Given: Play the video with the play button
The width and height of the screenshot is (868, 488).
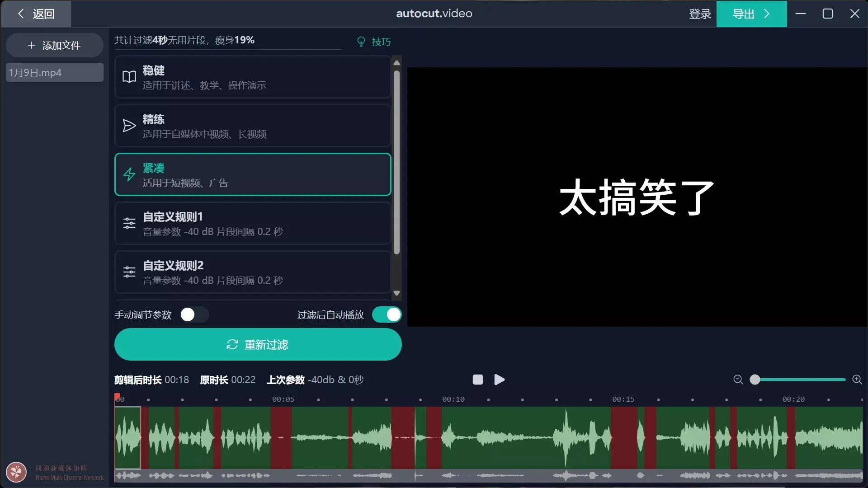Looking at the screenshot, I should coord(499,380).
